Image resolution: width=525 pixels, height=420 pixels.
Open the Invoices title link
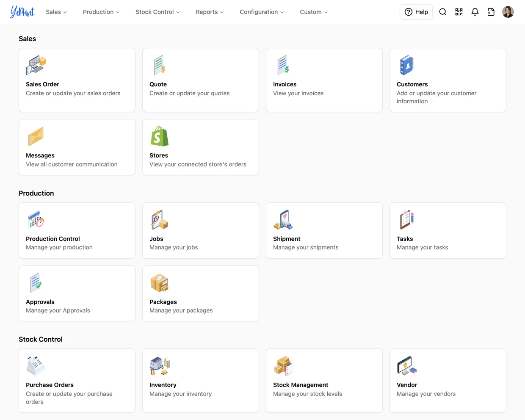click(x=285, y=84)
